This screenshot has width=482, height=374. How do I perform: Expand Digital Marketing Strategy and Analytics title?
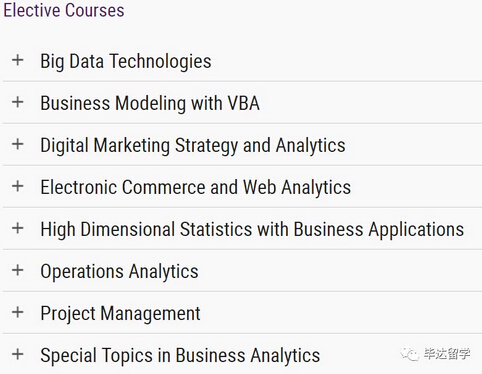pyautogui.click(x=193, y=146)
